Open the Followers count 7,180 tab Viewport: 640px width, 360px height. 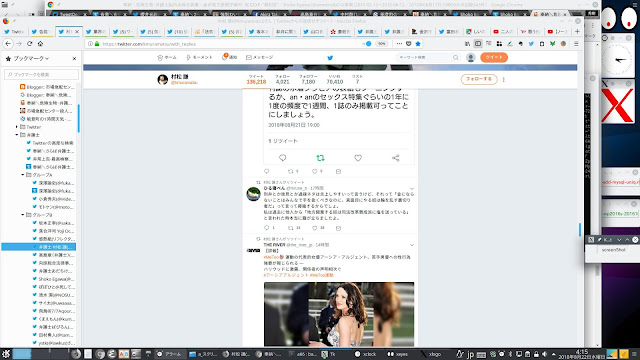point(308,79)
